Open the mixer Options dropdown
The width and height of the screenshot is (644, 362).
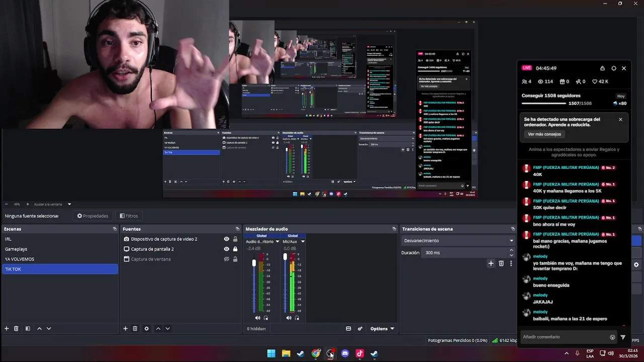pyautogui.click(x=382, y=328)
